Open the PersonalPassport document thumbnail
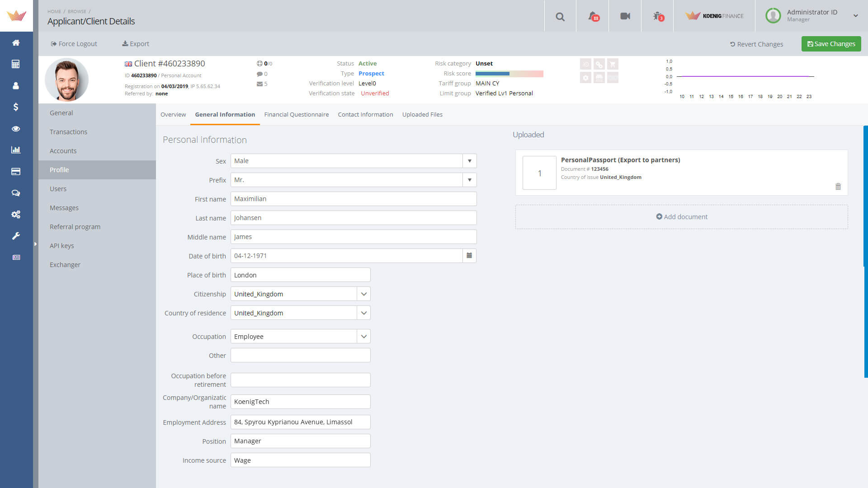 click(539, 173)
